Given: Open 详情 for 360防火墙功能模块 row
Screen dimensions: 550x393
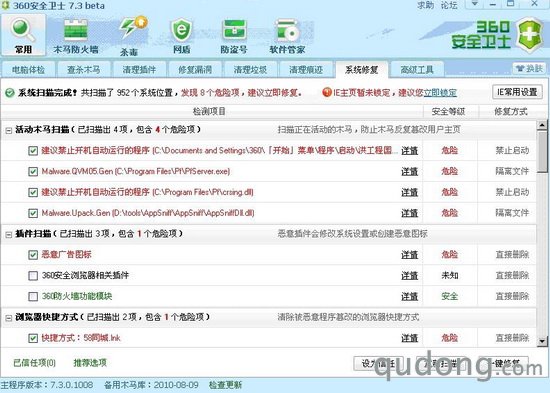Looking at the screenshot, I should (410, 297).
